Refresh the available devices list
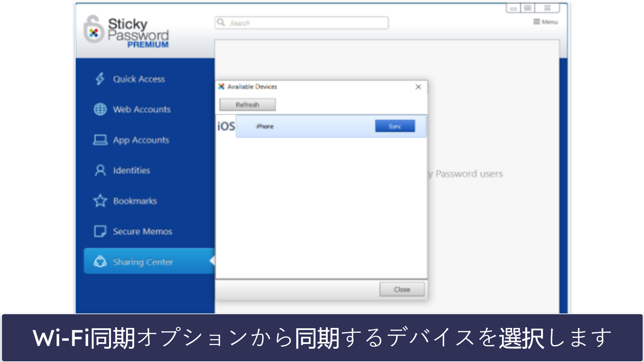This screenshot has width=644, height=362. (x=247, y=105)
